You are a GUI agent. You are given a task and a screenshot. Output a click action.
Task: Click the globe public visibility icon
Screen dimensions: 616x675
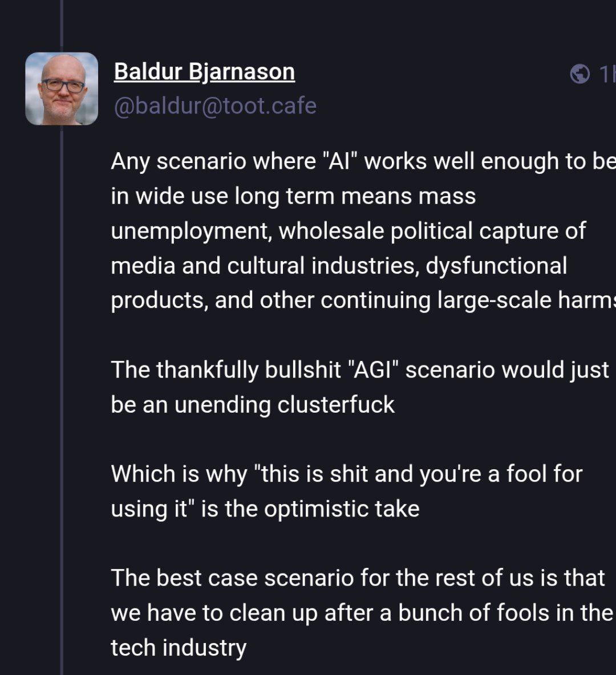click(x=579, y=74)
